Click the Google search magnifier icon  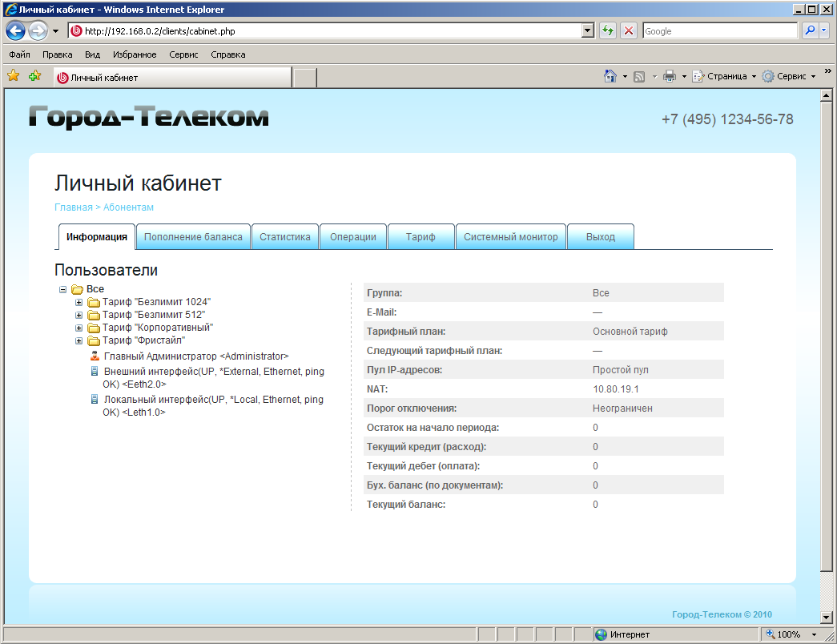(x=810, y=31)
